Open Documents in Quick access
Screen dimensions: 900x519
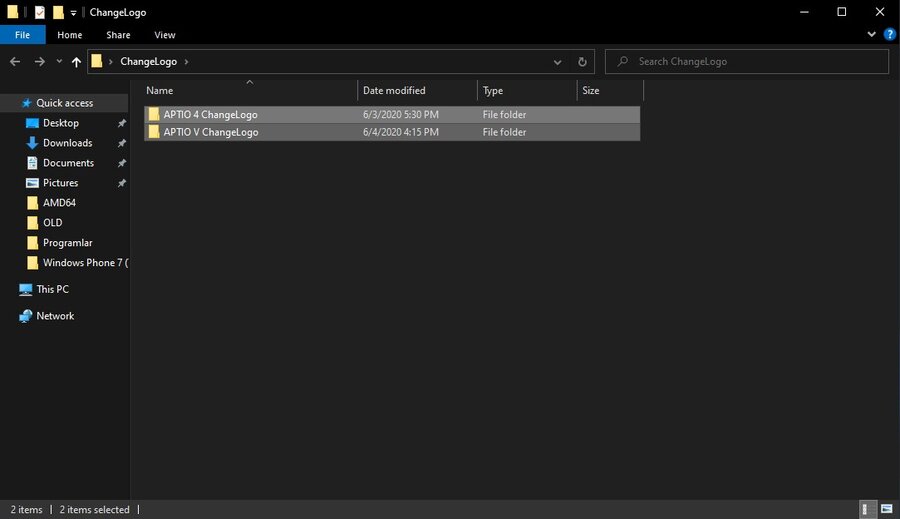coord(68,163)
